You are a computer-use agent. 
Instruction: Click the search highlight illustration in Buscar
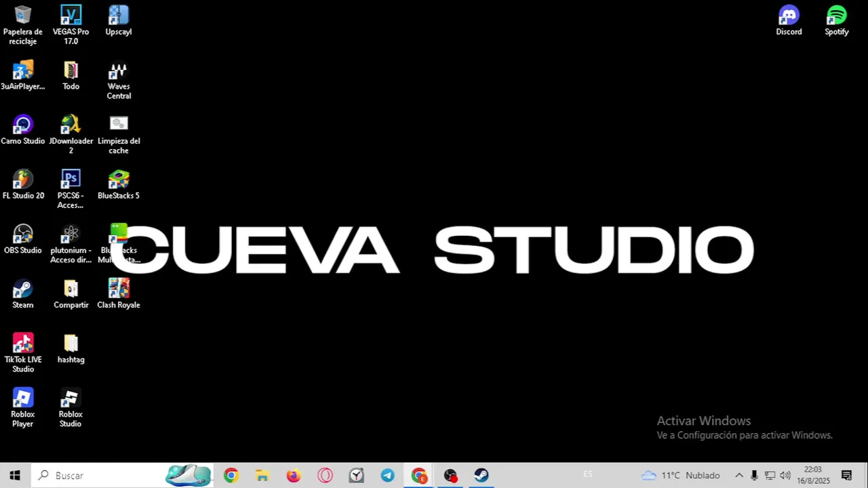pos(189,475)
